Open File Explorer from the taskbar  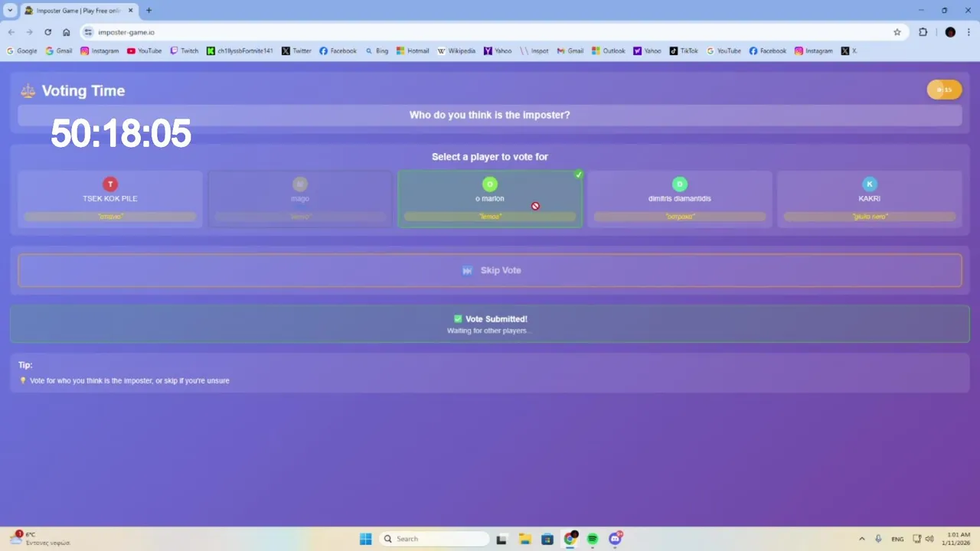pos(524,539)
